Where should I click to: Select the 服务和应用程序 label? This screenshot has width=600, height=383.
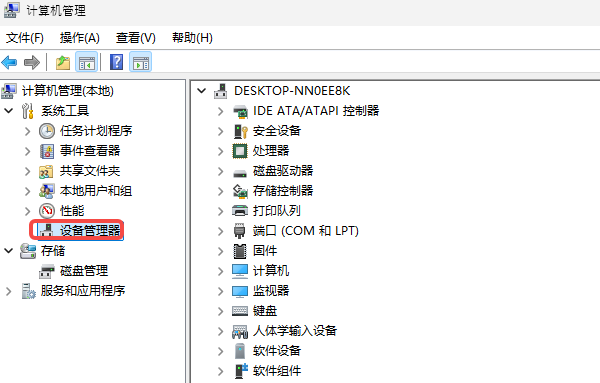point(83,291)
